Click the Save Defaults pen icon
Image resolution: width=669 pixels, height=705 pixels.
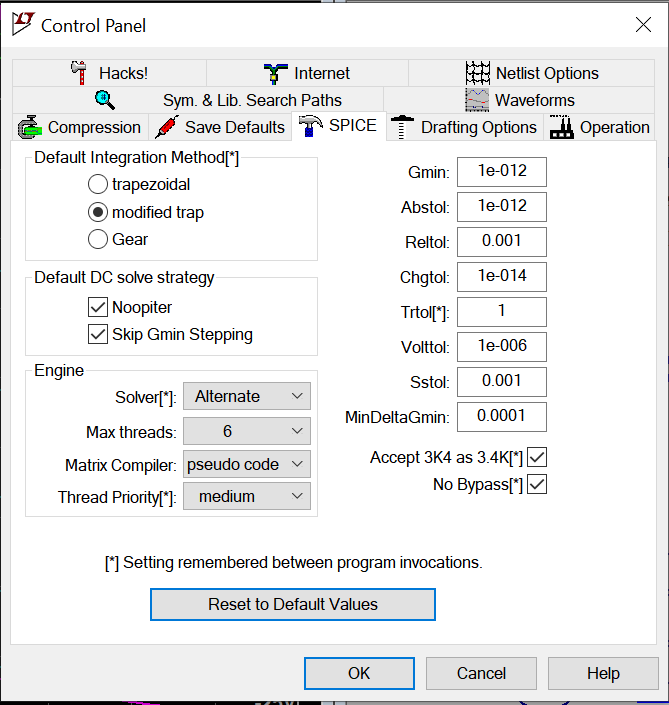coord(167,127)
